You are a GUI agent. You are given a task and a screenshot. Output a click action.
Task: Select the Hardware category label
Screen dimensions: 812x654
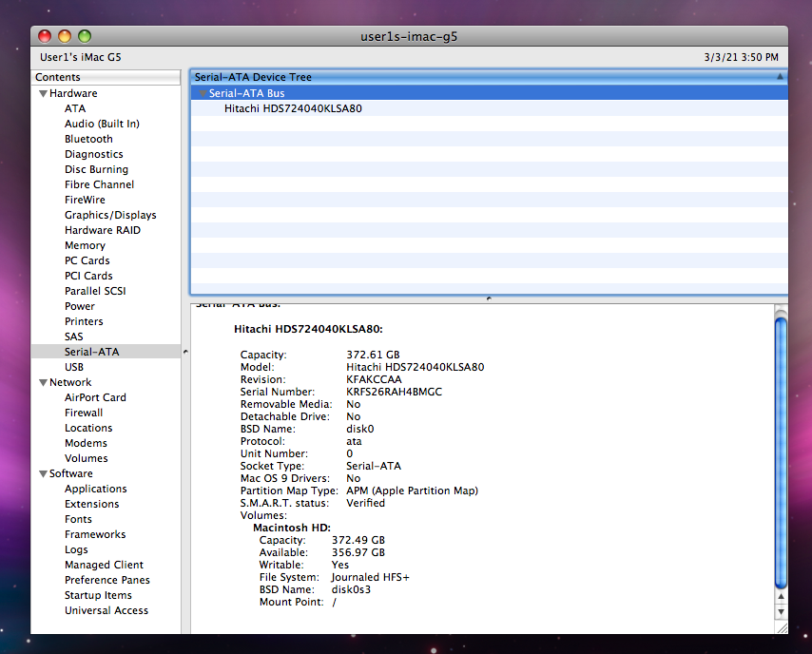[73, 94]
